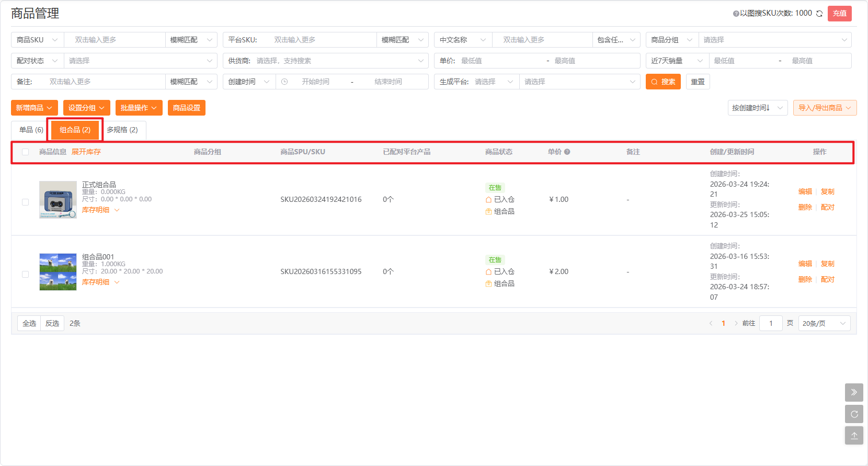Viewport: 868px width, 466px height.
Task: Click 编辑 link for 正式组合品
Action: coord(805,191)
